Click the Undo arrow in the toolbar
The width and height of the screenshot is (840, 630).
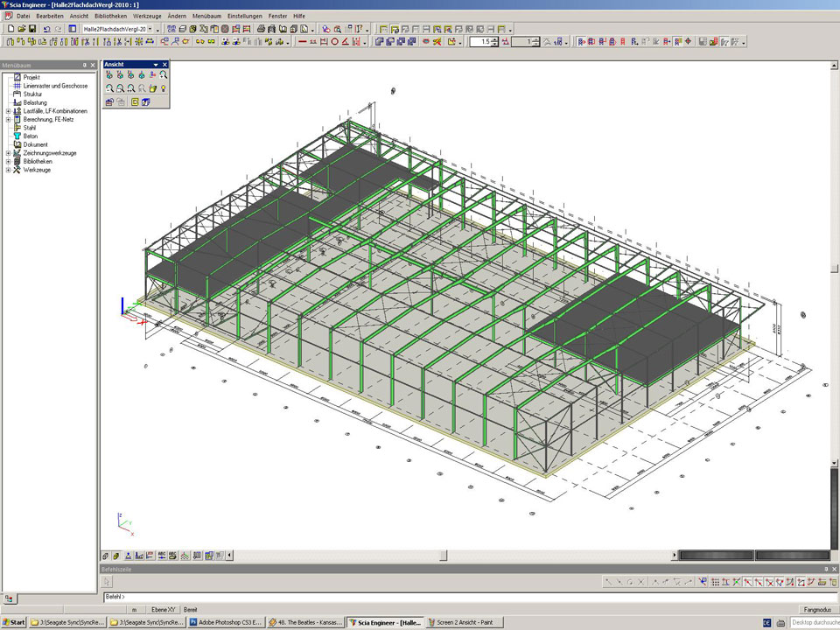coord(46,29)
